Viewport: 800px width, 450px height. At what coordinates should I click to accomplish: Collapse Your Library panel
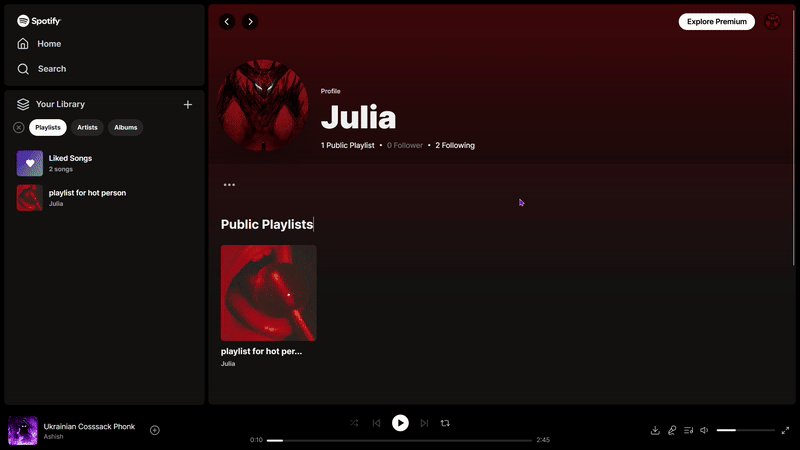(51, 104)
